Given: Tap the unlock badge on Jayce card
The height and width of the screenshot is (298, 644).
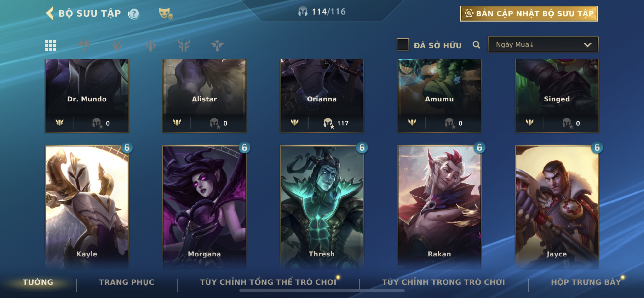Looking at the screenshot, I should click(x=597, y=148).
